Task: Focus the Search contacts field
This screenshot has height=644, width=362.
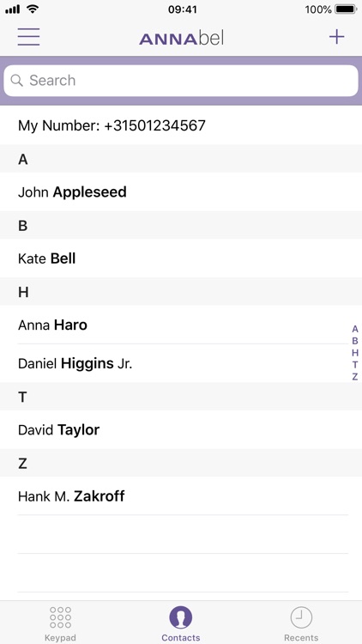Action: [181, 81]
